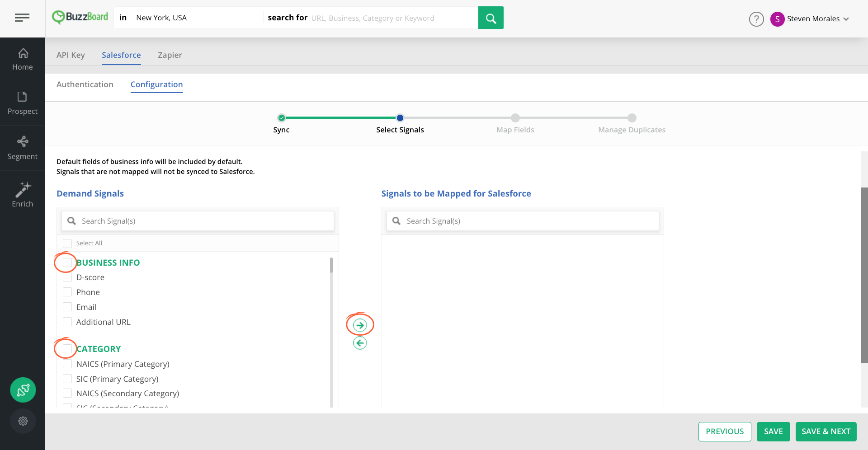Check the BUSINESS INFO group checkbox
This screenshot has width=868, height=450.
tap(67, 262)
